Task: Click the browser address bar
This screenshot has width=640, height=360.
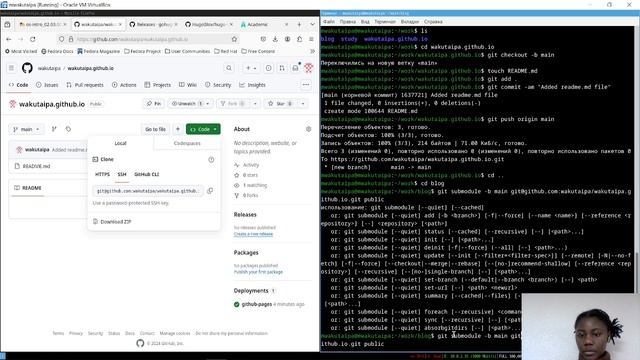Action: pyautogui.click(x=148, y=39)
